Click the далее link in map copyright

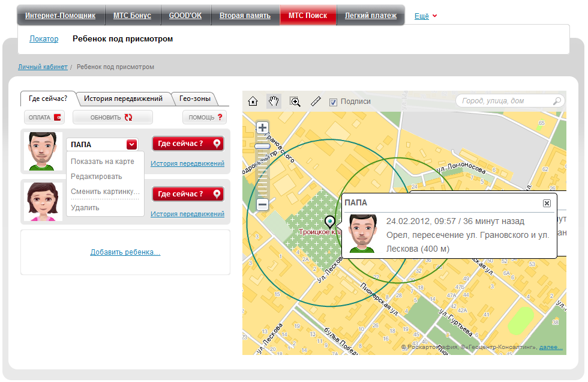click(551, 347)
